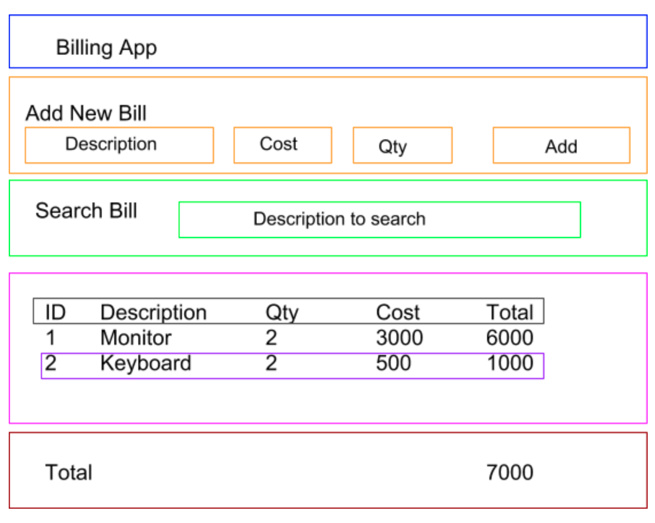The height and width of the screenshot is (523, 655).
Task: Click the Search Bill label
Action: (x=86, y=211)
